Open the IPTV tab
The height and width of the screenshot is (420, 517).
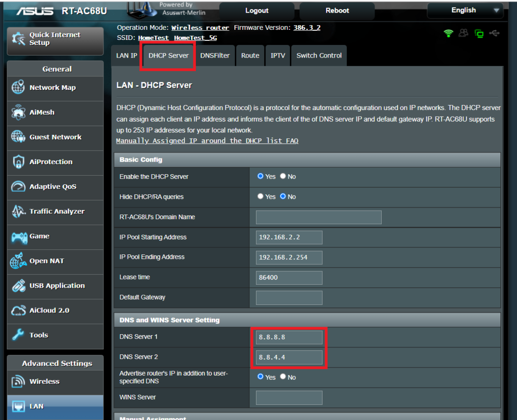(x=278, y=56)
